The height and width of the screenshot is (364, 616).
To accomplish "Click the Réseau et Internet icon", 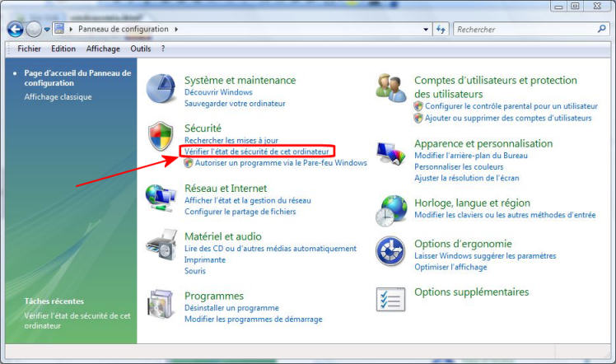I will [161, 198].
